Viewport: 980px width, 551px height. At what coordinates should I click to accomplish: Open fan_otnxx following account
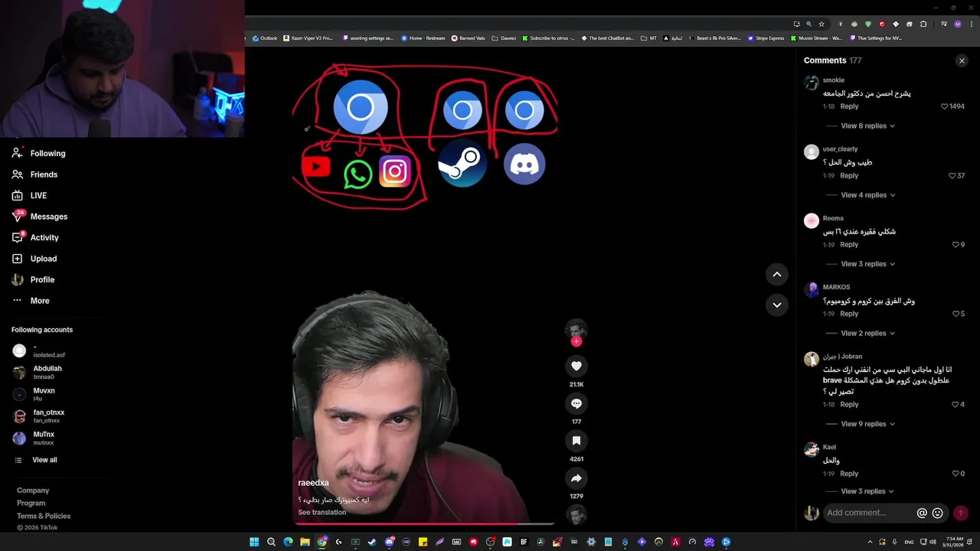[38, 416]
